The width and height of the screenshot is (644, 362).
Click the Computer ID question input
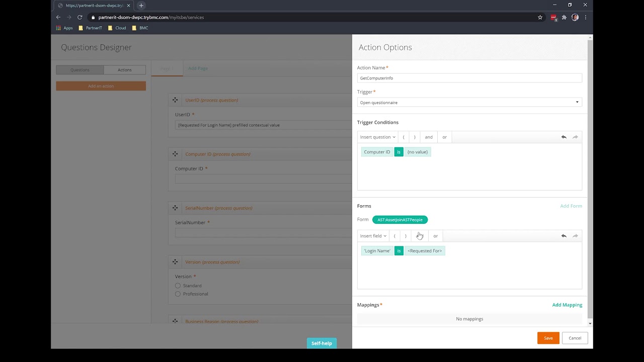[263, 178]
